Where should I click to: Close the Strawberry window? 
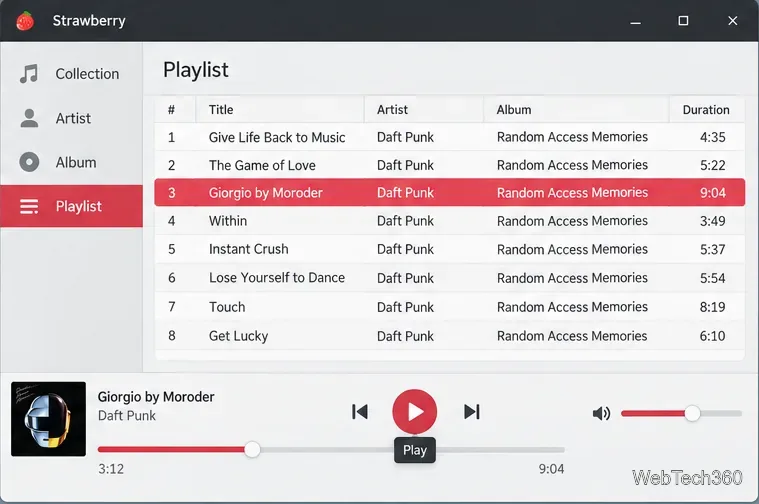click(x=733, y=21)
